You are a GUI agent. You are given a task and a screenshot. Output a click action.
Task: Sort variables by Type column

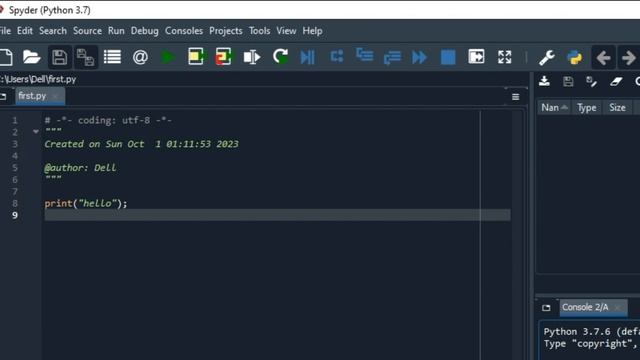click(x=587, y=108)
